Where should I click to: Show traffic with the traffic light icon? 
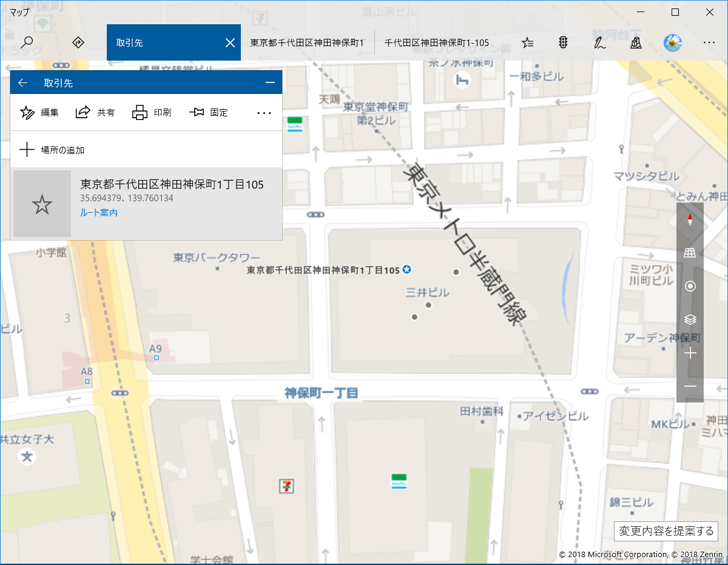pyautogui.click(x=563, y=42)
